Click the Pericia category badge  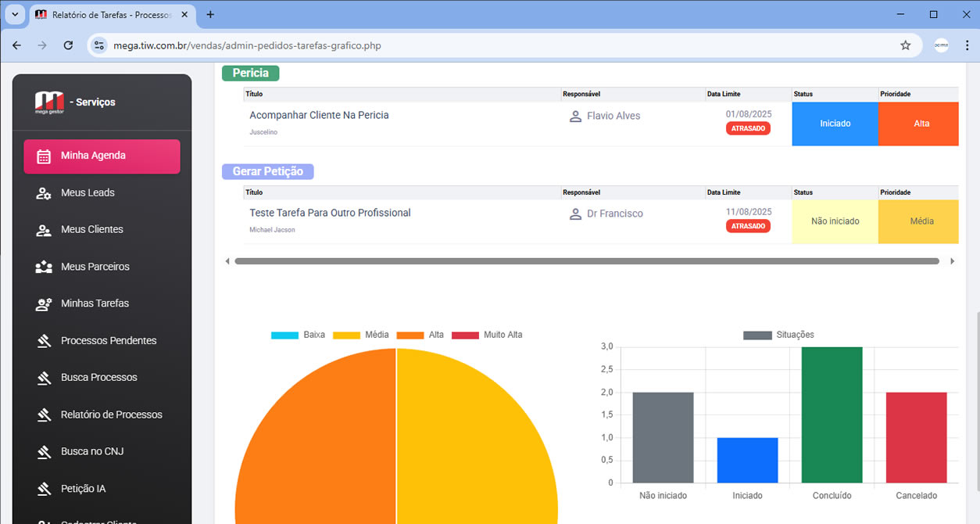coord(250,74)
